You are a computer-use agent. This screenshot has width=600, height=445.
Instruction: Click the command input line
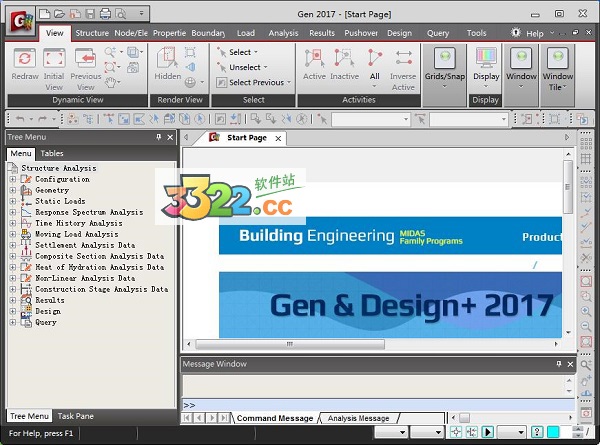click(x=378, y=405)
